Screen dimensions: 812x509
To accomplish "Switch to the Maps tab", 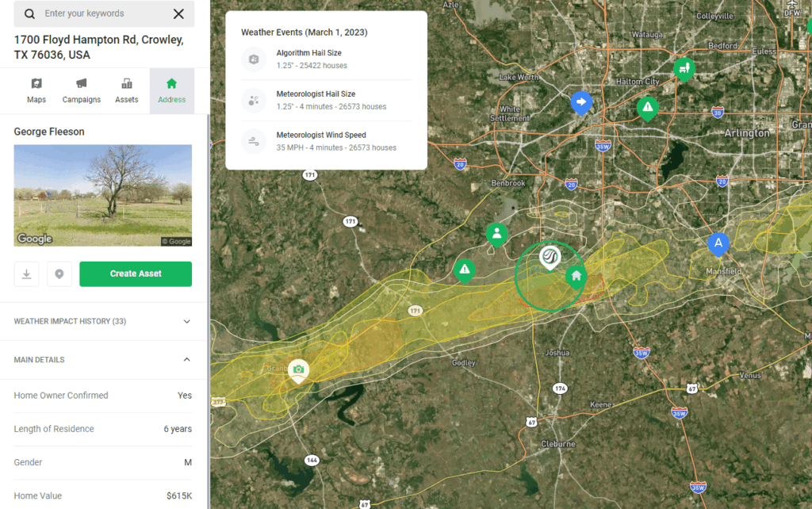I will coord(36,90).
